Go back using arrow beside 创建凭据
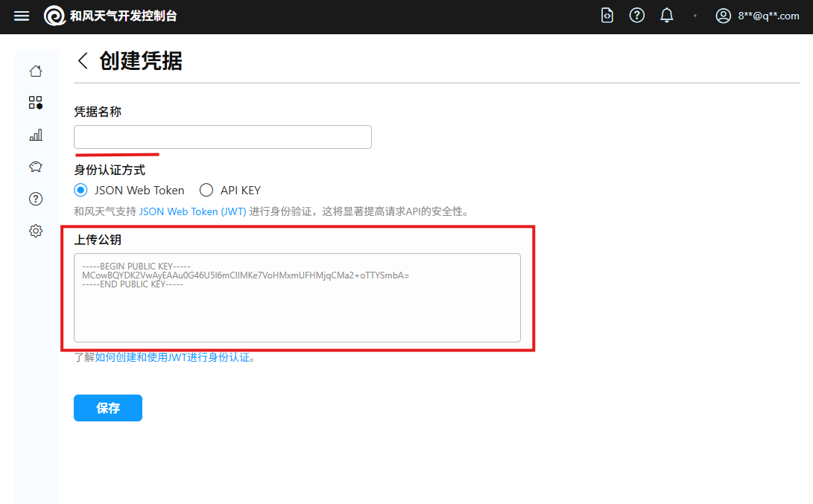 (x=83, y=61)
